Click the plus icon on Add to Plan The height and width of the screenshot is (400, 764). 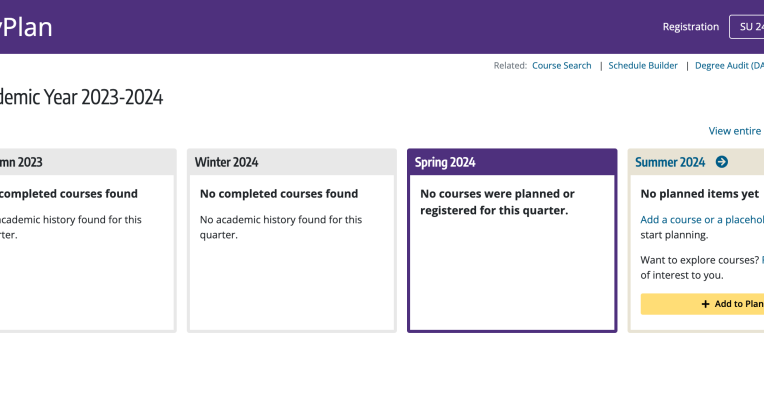(x=705, y=304)
